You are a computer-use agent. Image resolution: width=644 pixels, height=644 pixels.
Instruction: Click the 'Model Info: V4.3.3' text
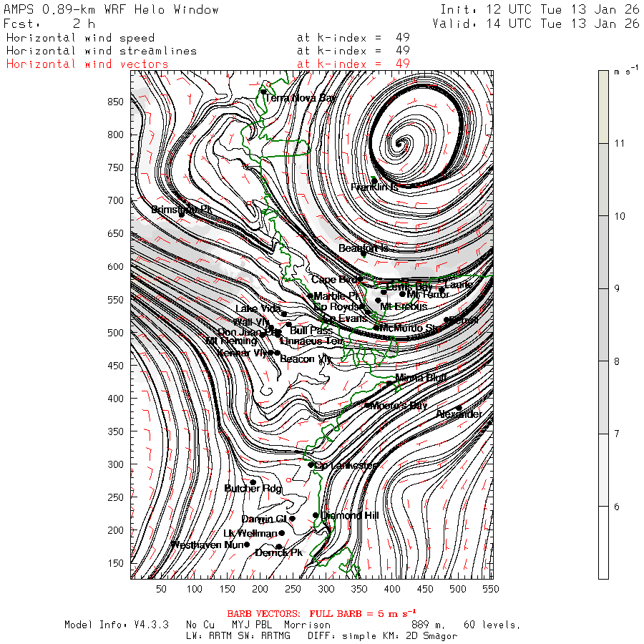(x=116, y=625)
